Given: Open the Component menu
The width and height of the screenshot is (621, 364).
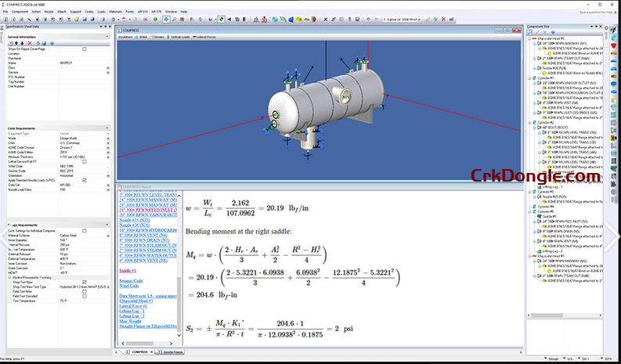Looking at the screenshot, I should coord(20,12).
